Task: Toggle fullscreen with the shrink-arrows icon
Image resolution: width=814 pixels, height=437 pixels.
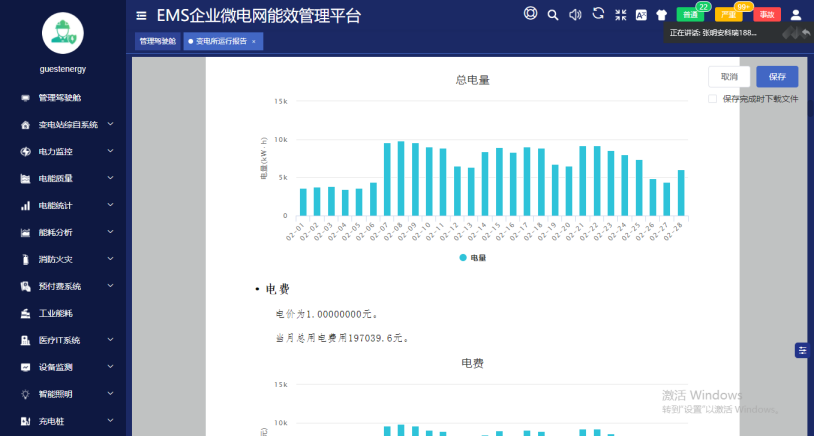Action: click(x=620, y=15)
